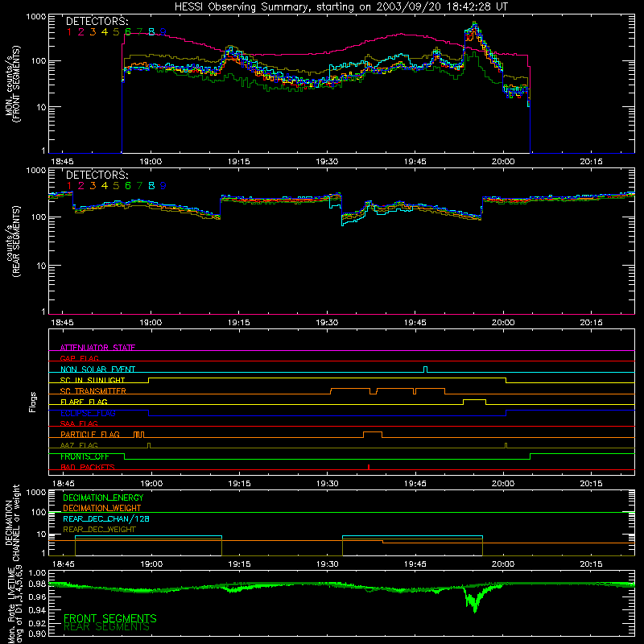Click the DECIMATION_WEIGHT legend label
Image resolution: width=644 pixels, height=644 pixels.
coord(102,508)
